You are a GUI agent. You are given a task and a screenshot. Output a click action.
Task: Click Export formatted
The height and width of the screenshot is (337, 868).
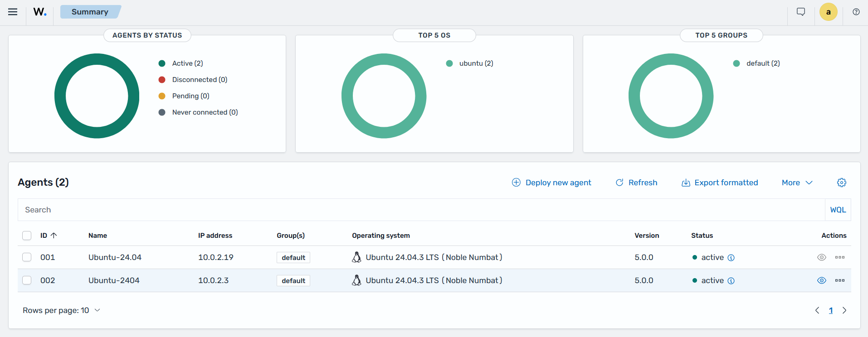(720, 183)
